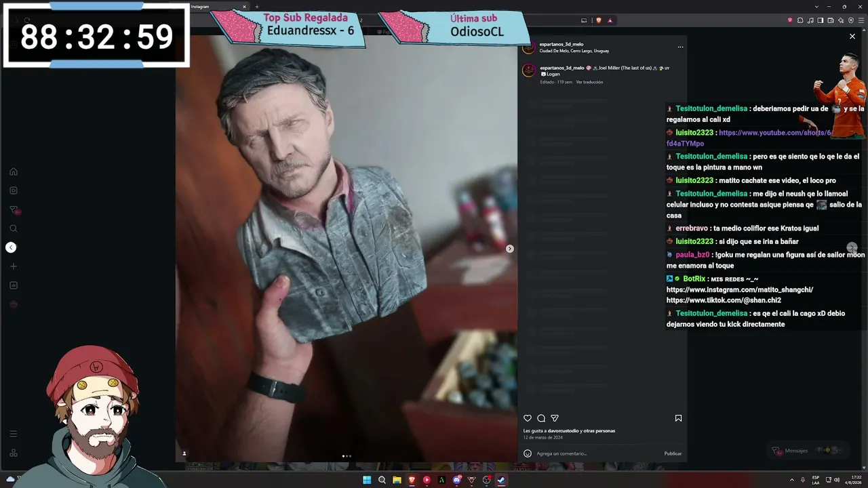Open Discord from the taskbar

coord(456,480)
